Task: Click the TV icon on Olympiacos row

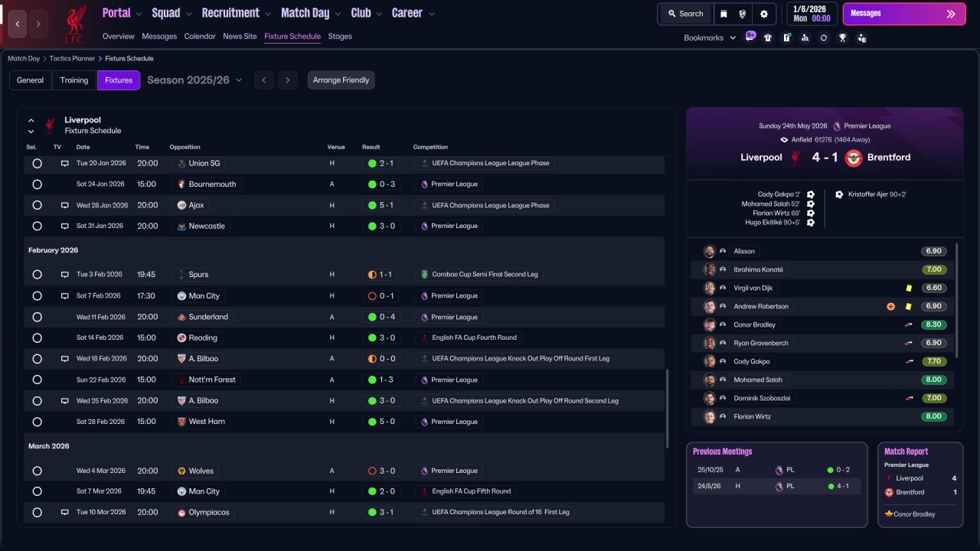Action: click(65, 512)
